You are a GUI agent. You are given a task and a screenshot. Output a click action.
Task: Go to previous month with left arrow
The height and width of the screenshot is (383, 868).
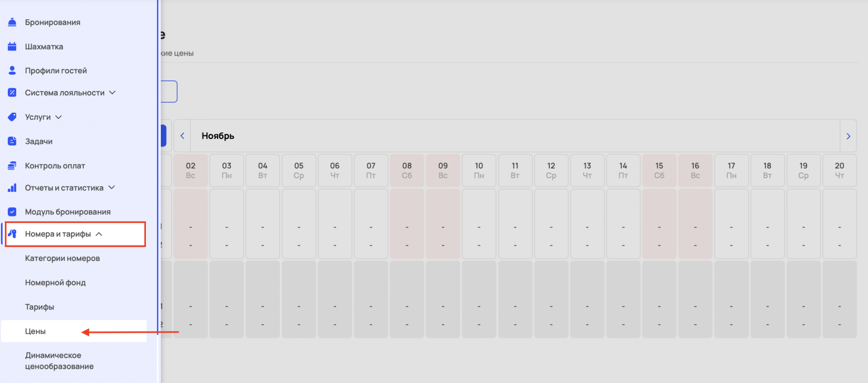tap(183, 136)
